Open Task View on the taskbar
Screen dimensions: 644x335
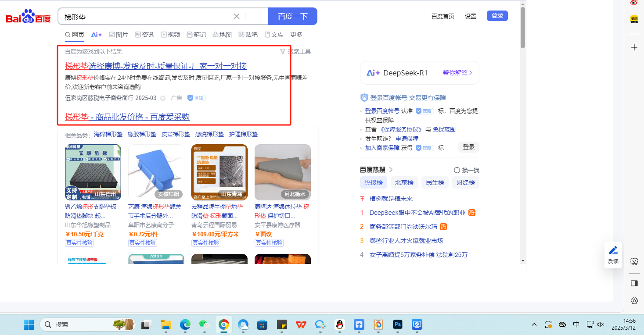[145, 324]
